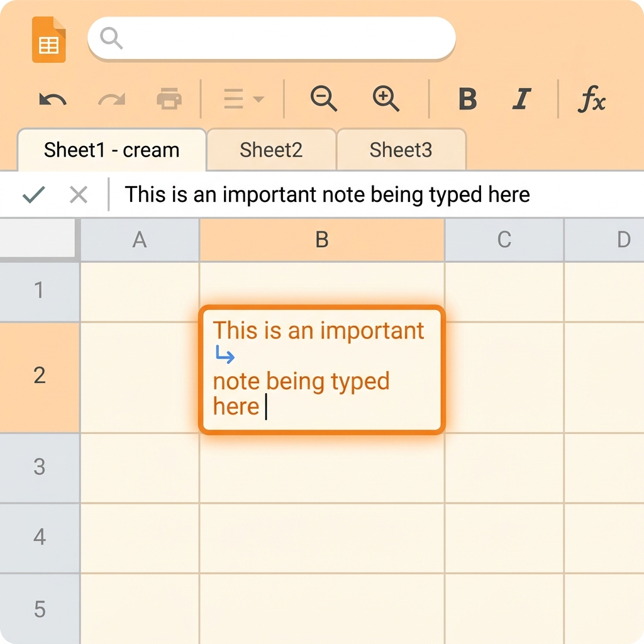This screenshot has height=644, width=644.
Task: Click the select-all corner box
Action: tap(38, 238)
